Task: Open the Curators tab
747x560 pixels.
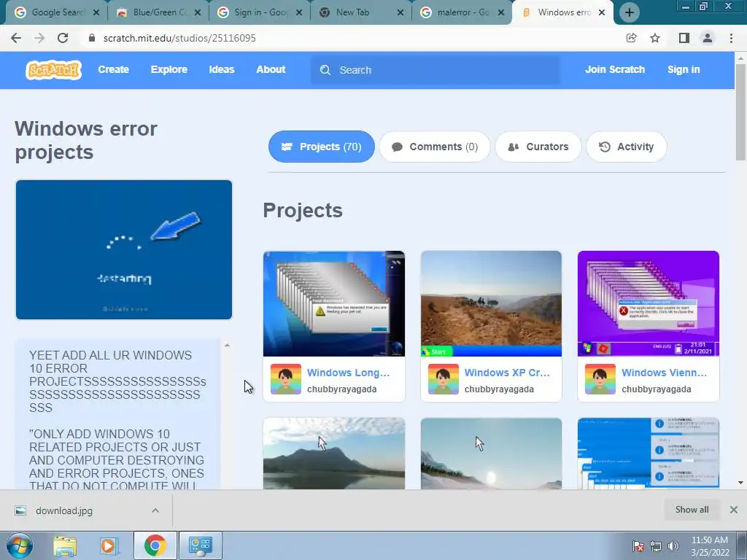Action: (538, 147)
